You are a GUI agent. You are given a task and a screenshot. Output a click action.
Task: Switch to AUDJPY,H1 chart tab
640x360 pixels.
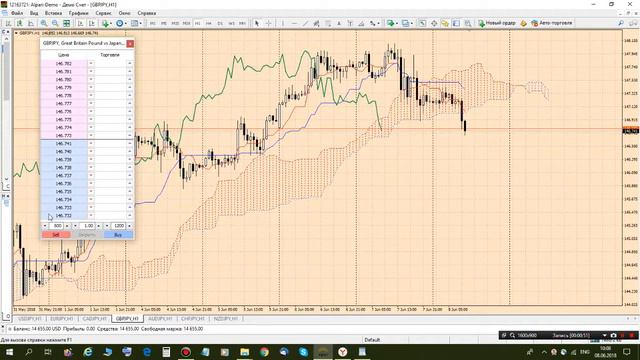click(160, 318)
